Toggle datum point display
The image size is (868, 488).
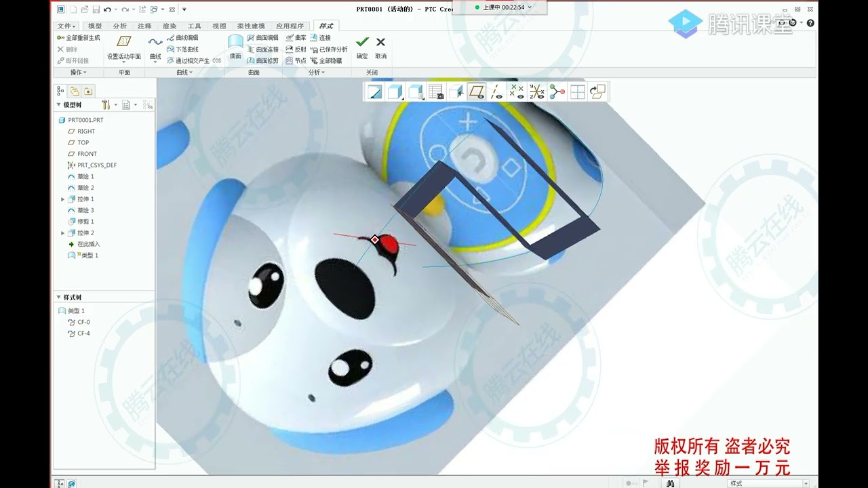pos(517,92)
